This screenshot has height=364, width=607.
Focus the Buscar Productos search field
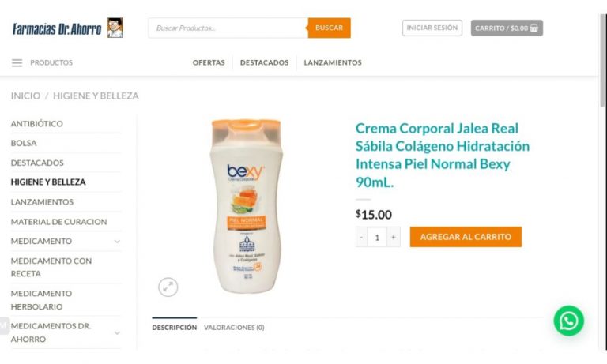(x=228, y=28)
